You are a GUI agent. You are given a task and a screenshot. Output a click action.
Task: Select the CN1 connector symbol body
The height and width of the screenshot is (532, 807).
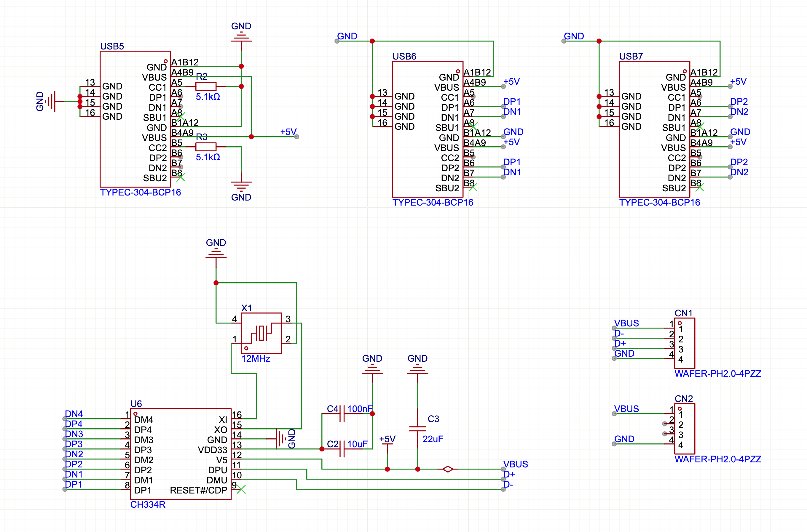pos(685,343)
